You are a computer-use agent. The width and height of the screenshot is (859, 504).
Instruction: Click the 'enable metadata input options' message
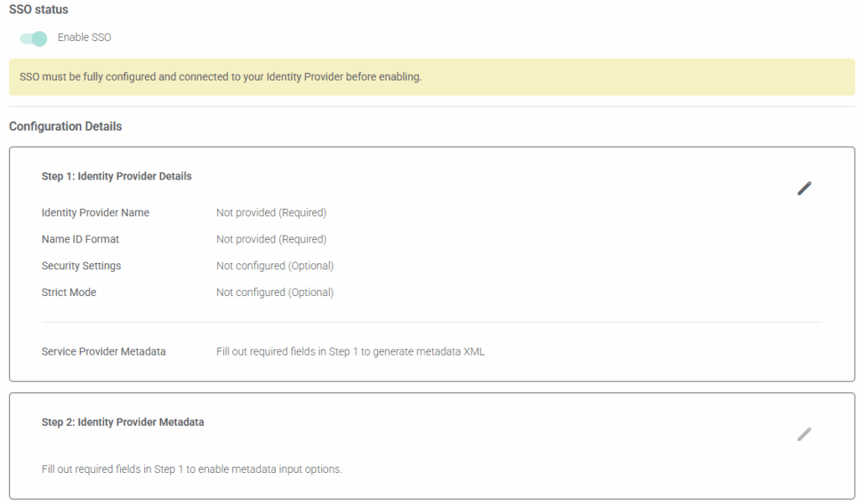tap(191, 470)
